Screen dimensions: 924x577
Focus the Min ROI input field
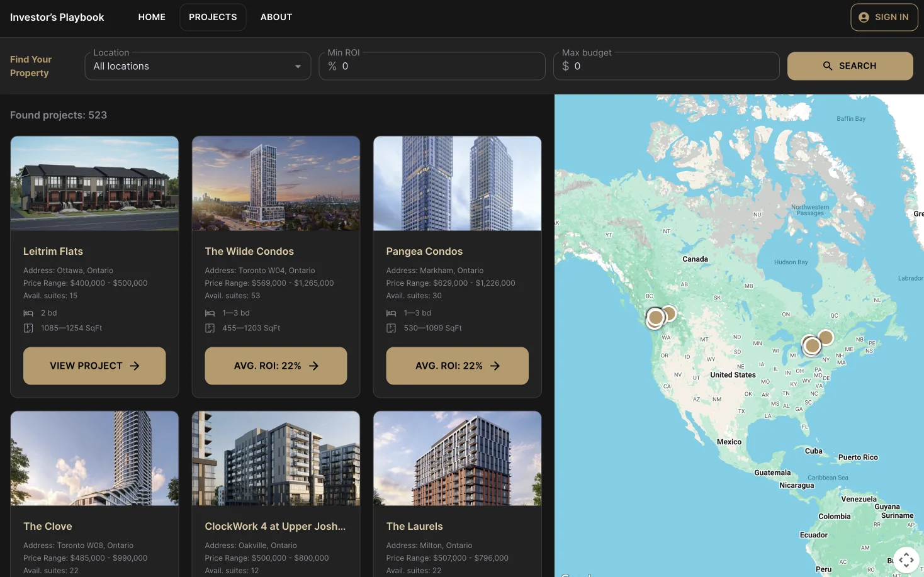432,66
